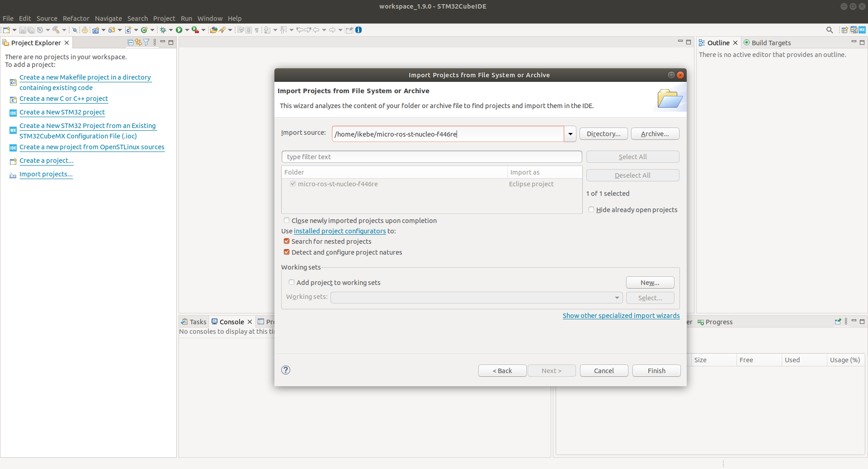Click the green Run play icon

coord(179,30)
